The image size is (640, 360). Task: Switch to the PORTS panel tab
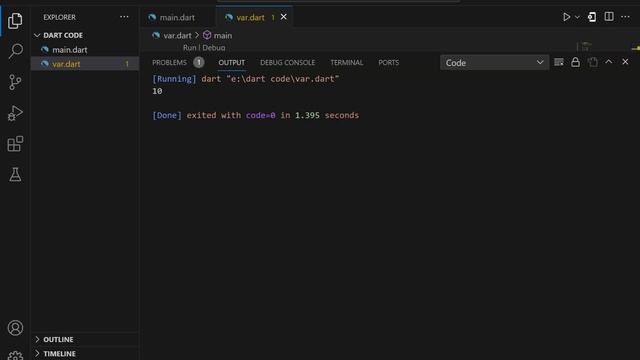389,62
